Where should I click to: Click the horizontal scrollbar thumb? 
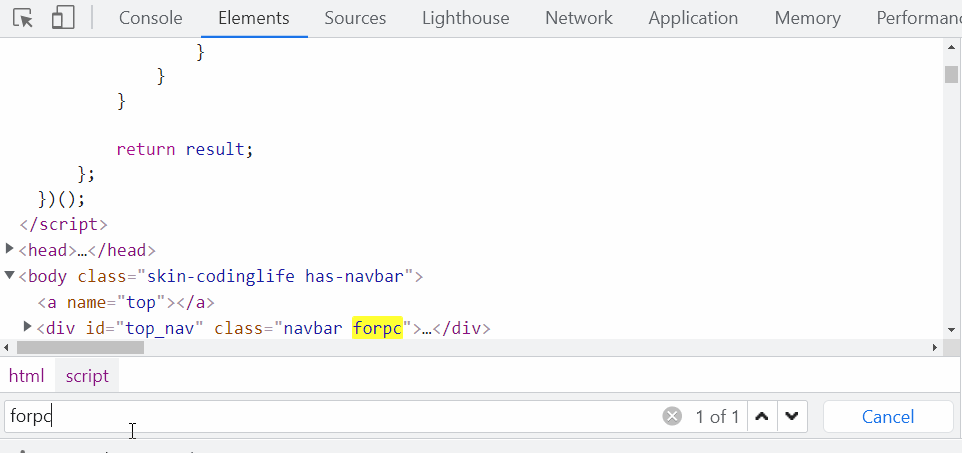[80, 347]
